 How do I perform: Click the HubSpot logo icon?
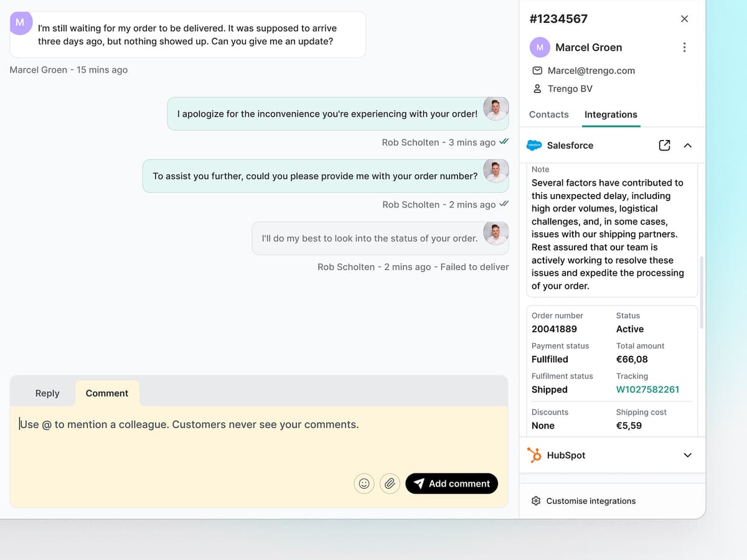(x=534, y=455)
